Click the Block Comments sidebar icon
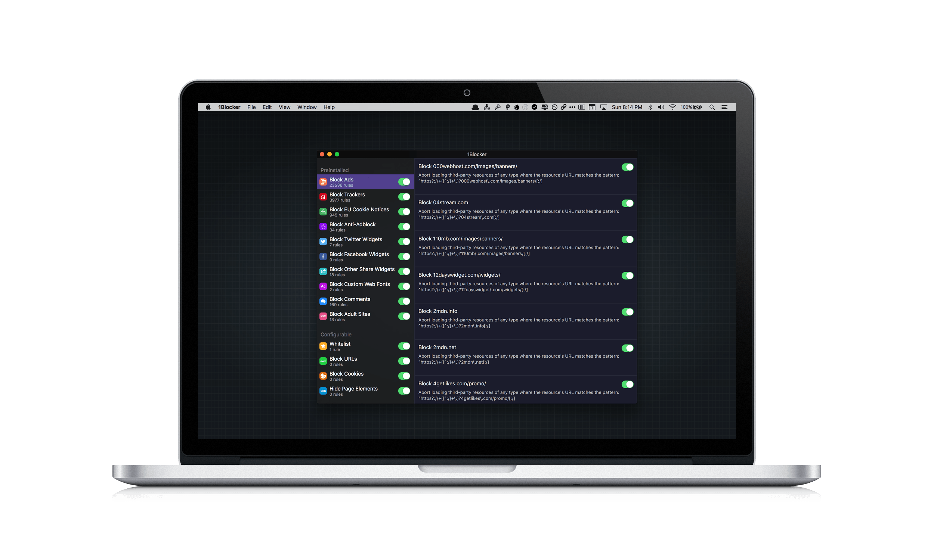The image size is (934, 560). click(x=323, y=301)
